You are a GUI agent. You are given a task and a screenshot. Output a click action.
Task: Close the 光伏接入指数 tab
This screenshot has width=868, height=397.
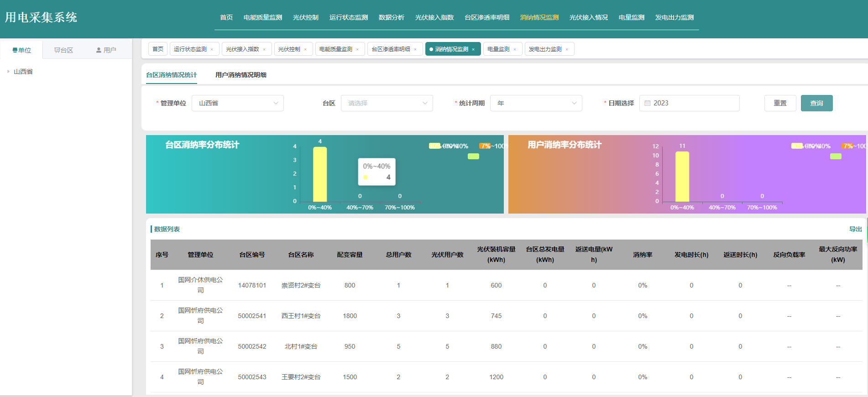click(264, 49)
